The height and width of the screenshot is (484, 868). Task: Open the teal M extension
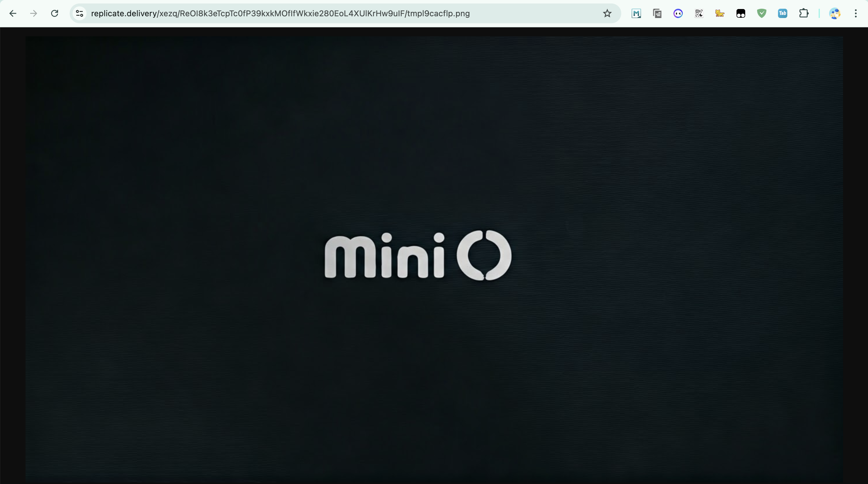point(636,13)
